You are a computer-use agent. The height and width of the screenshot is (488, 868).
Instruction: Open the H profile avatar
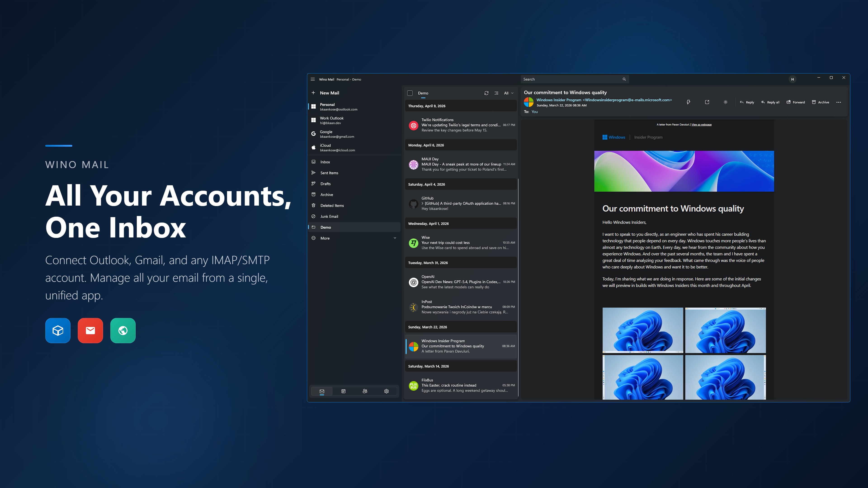point(793,80)
